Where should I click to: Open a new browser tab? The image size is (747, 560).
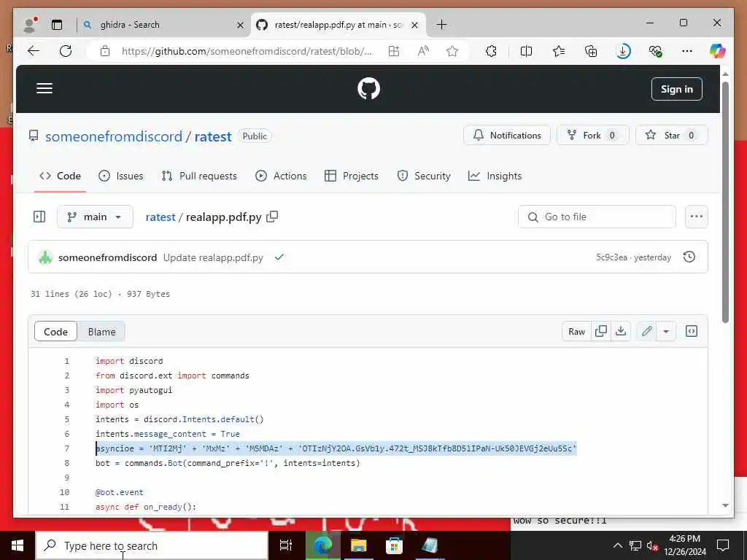[x=441, y=24]
